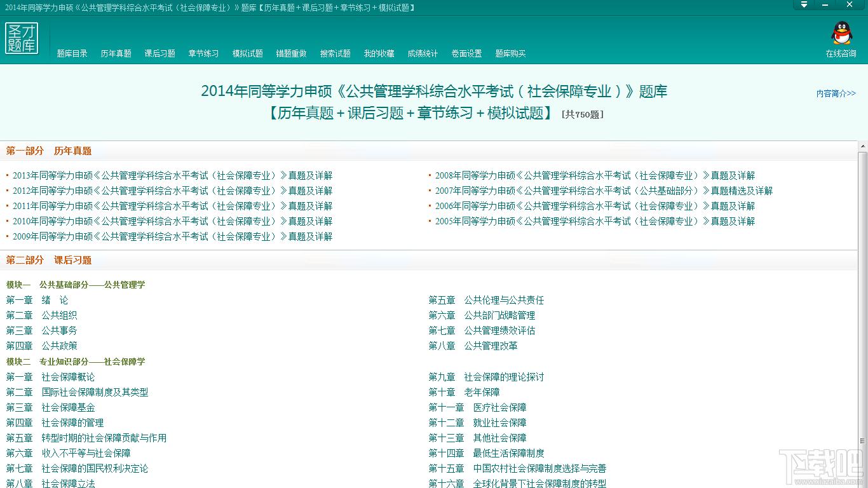The width and height of the screenshot is (868, 488).
Task: Select 第十章 老年保障 chapter
Action: coord(465,393)
